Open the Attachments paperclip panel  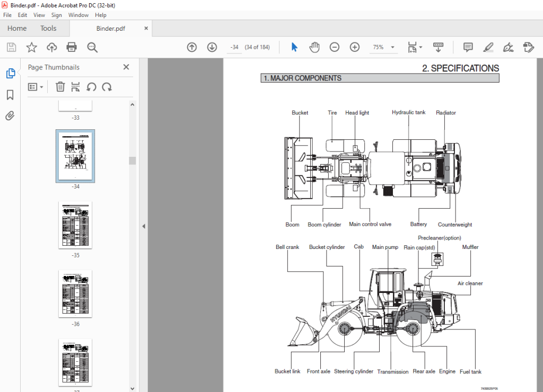click(x=10, y=115)
